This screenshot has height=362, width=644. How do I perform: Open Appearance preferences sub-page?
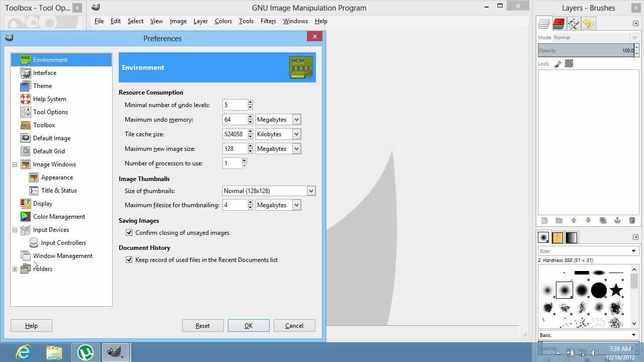(57, 177)
